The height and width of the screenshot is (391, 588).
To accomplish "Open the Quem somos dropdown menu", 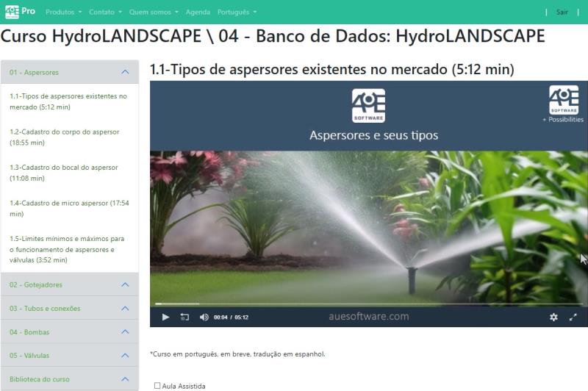I will tap(154, 12).
